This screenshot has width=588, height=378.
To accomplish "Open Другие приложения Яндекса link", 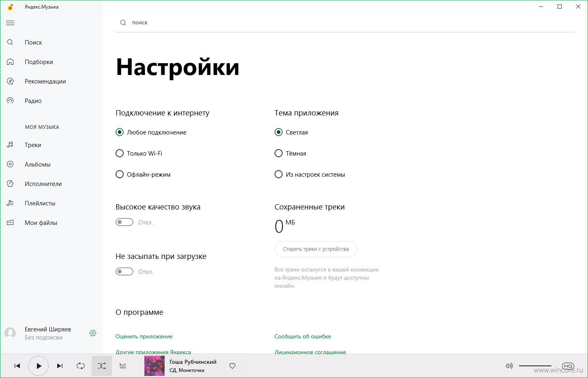I will 153,352.
